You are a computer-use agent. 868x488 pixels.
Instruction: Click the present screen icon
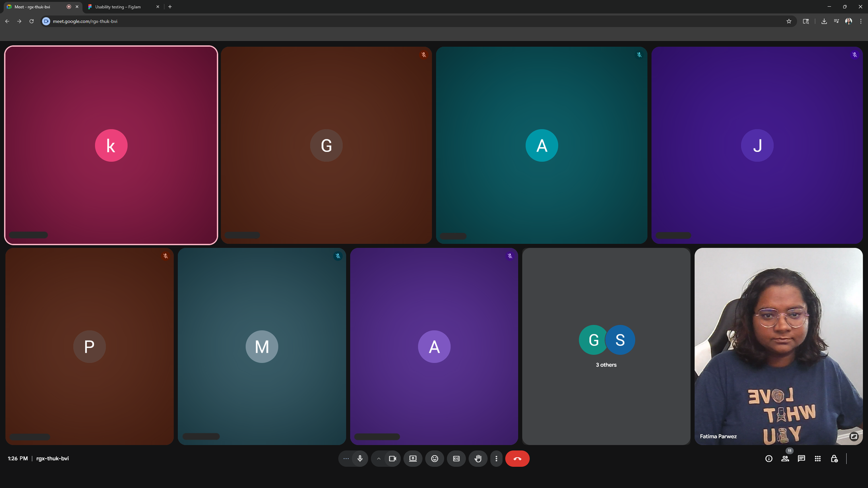tap(413, 458)
